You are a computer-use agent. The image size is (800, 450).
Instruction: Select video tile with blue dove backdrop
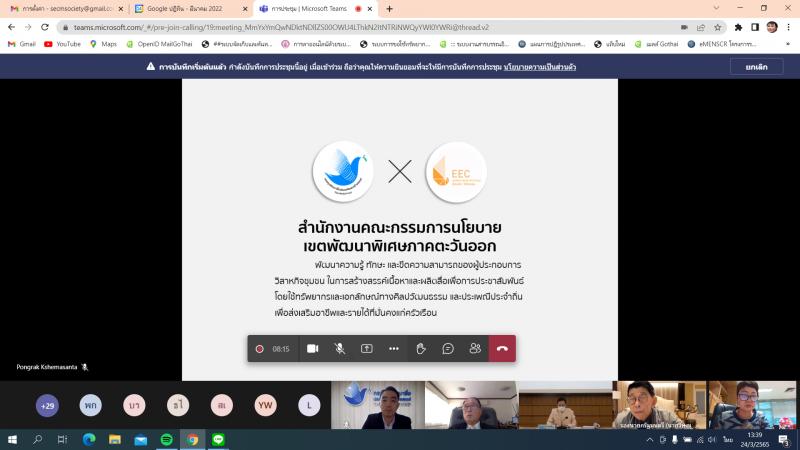(x=378, y=405)
